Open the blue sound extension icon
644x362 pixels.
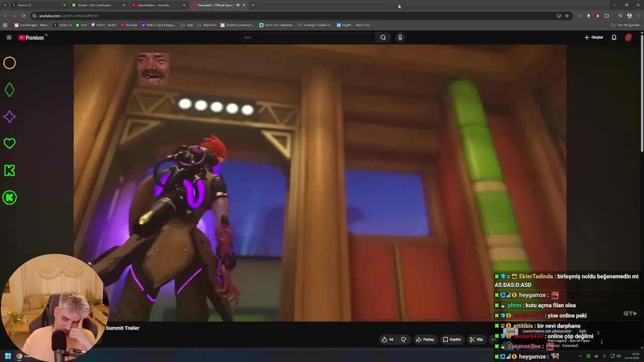(x=579, y=16)
